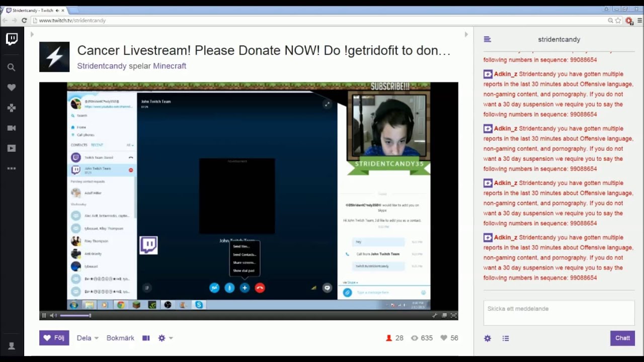Open chat rooms list icon in header

[487, 39]
